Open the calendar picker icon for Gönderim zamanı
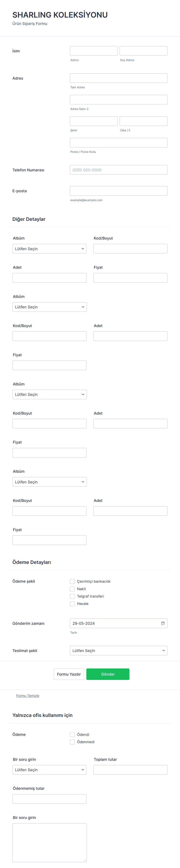This screenshot has width=180, height=868. (163, 623)
